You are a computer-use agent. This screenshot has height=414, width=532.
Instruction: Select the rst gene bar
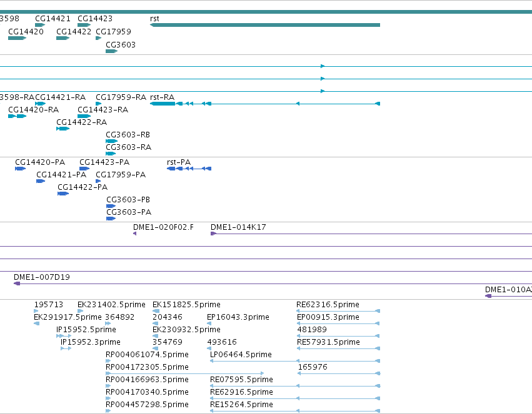click(265, 25)
